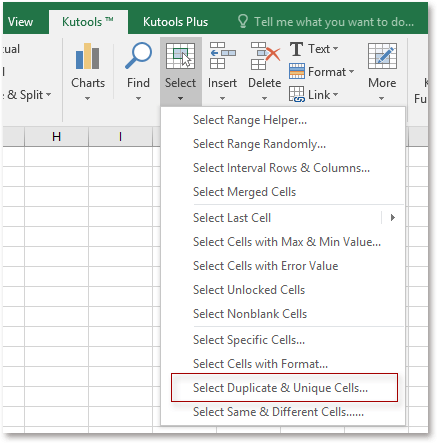Click the Select cells icon
Screen dimensions: 437x443
point(180,56)
